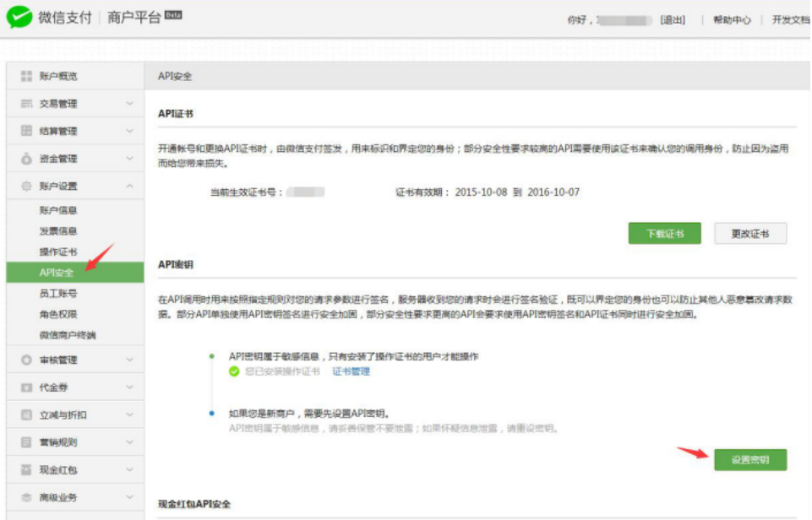Expand the 立减与折扣 menu chevron
Image resolution: width=812 pixels, height=520 pixels.
pyautogui.click(x=129, y=415)
